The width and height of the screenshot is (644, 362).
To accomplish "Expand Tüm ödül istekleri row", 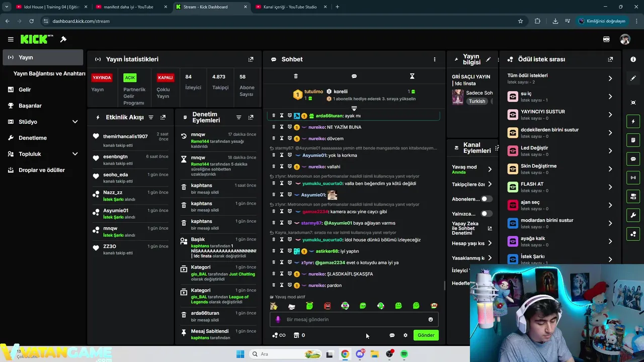I will click(x=560, y=78).
